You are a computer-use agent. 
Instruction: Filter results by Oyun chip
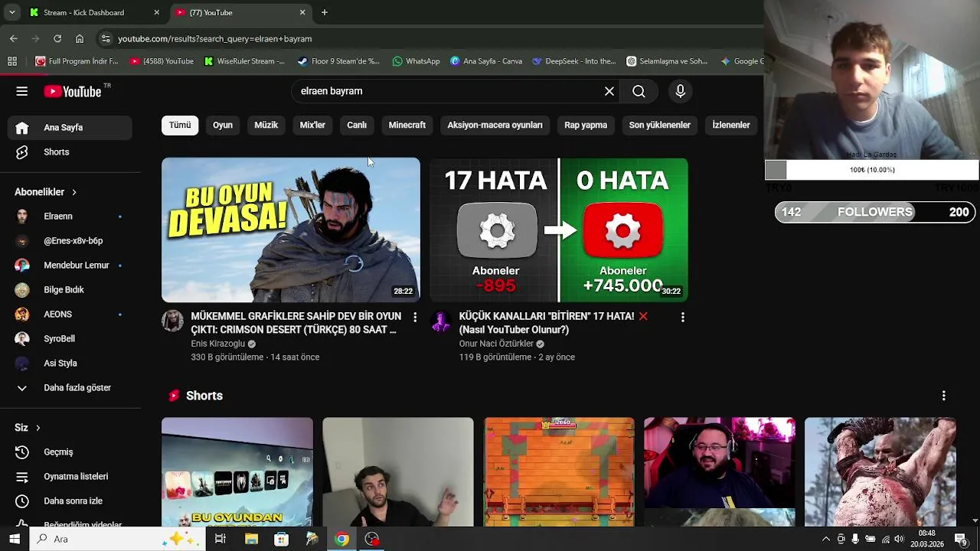coord(223,126)
